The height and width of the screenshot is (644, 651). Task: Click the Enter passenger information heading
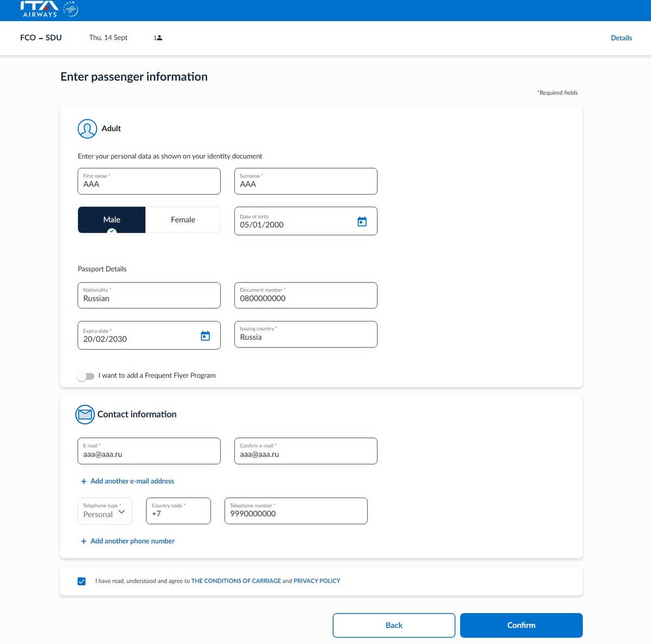tap(134, 76)
